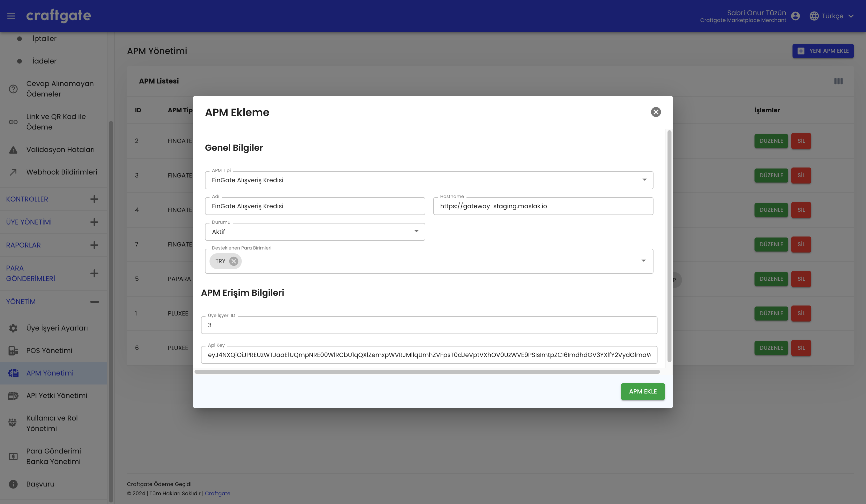Click the APM EKLE button
The width and height of the screenshot is (866, 504).
(643, 391)
